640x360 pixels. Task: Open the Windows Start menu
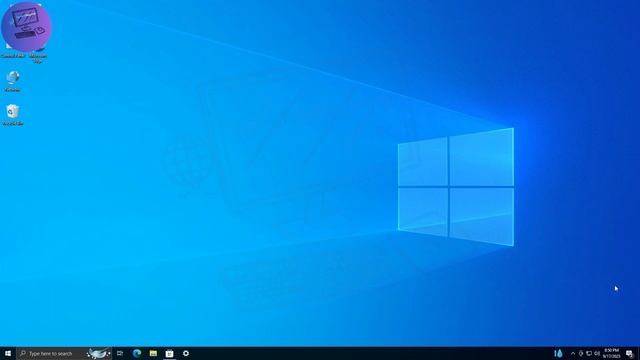[x=8, y=353]
